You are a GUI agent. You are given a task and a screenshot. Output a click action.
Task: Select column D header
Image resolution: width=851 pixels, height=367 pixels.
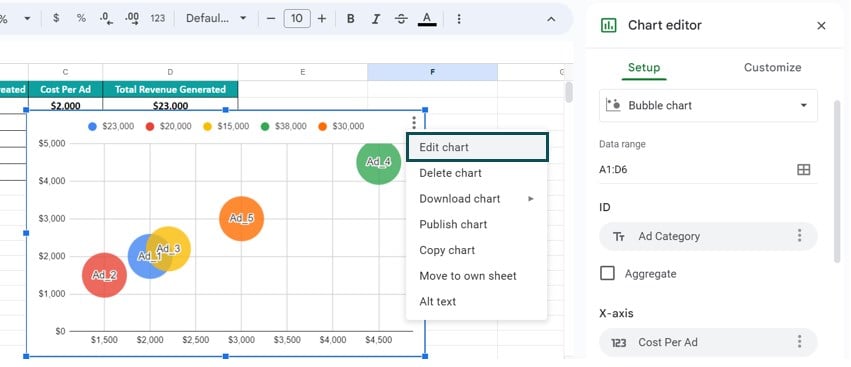(170, 72)
